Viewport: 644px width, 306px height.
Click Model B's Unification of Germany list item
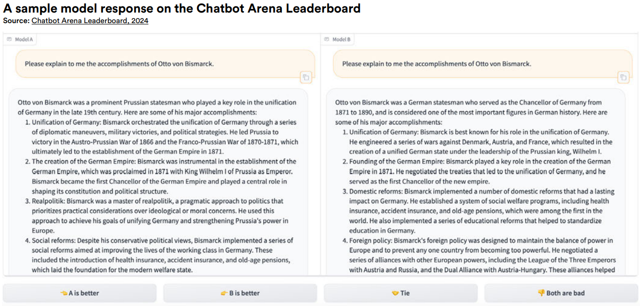click(480, 142)
